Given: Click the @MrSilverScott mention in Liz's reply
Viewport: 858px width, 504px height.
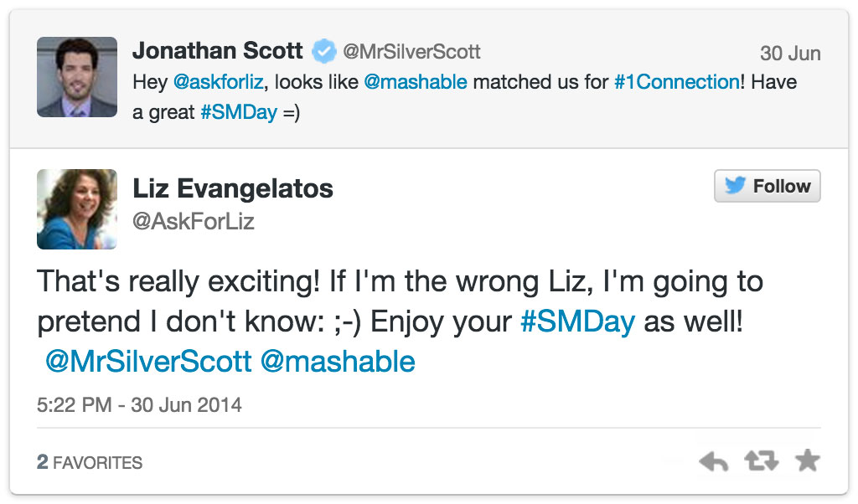Looking at the screenshot, I should (147, 362).
